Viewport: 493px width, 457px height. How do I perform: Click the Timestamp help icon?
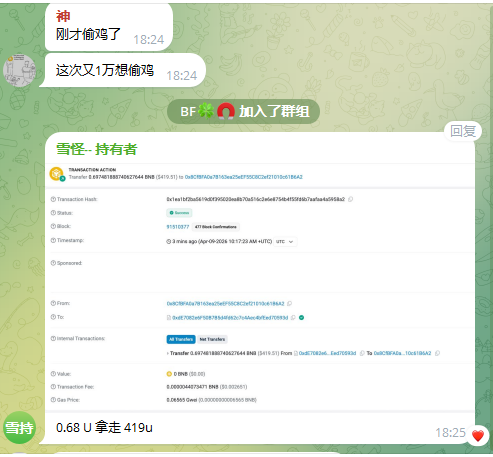53,240
